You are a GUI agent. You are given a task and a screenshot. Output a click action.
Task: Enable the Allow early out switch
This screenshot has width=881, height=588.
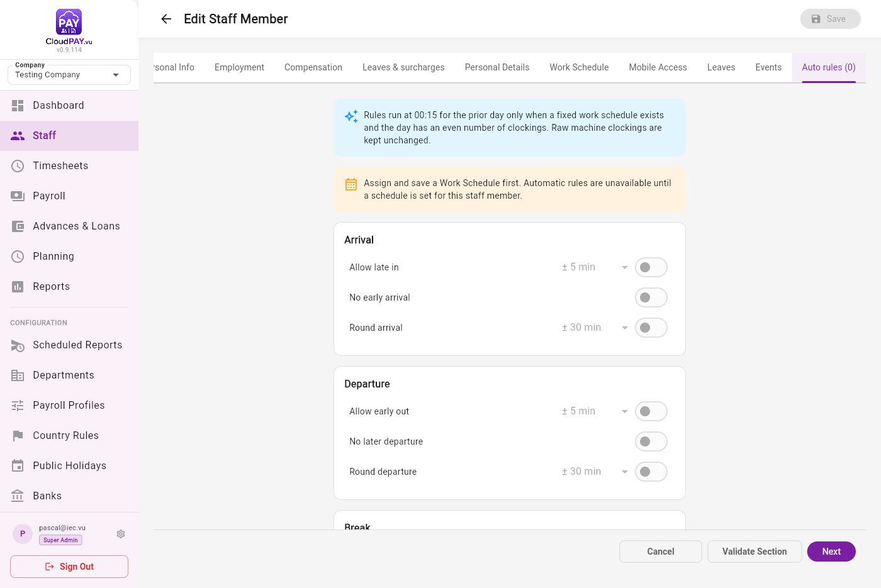point(651,411)
